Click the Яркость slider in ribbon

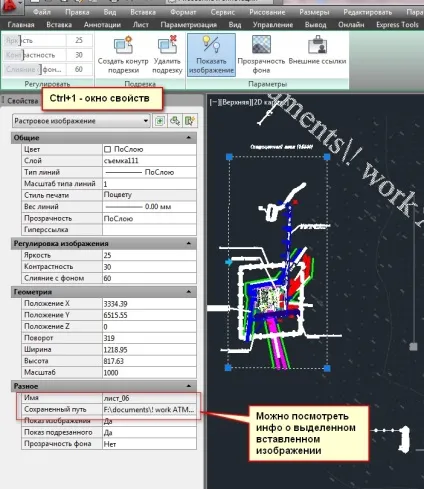point(35,40)
